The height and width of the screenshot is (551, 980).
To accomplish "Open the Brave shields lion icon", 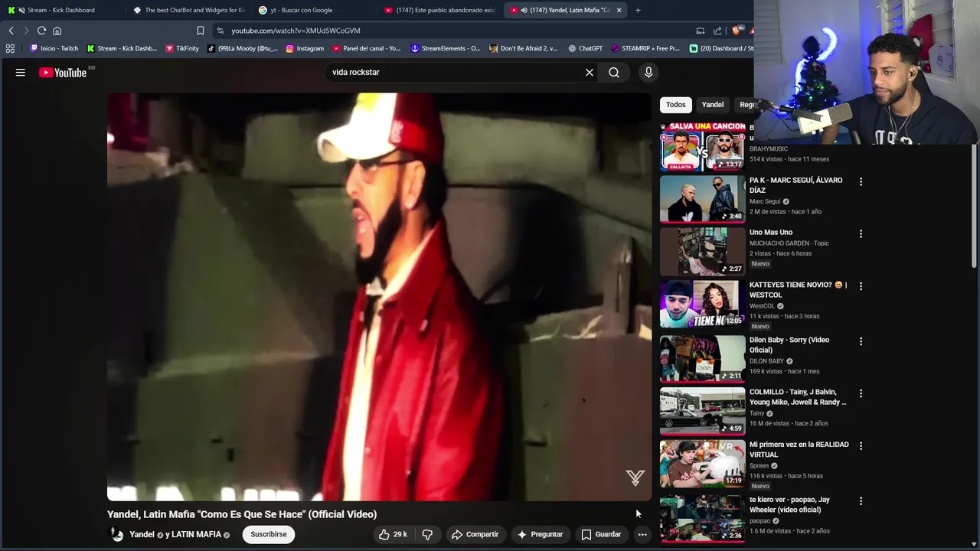I will (x=737, y=31).
